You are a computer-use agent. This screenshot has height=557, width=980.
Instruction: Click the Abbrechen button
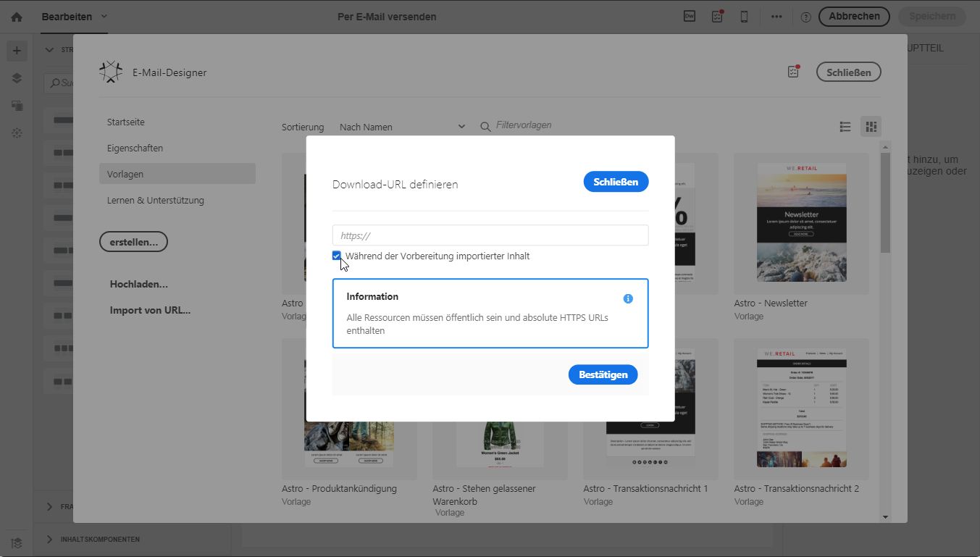(x=855, y=16)
